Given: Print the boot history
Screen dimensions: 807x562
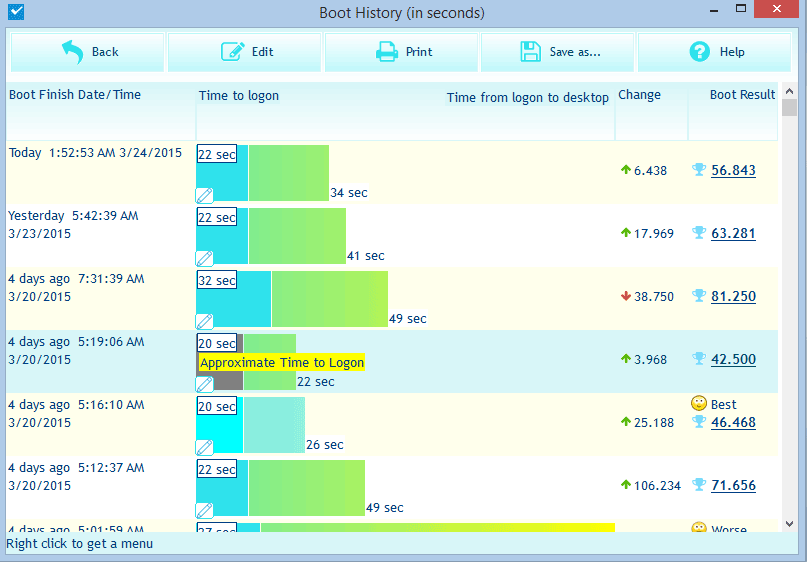Looking at the screenshot, I should coord(402,52).
